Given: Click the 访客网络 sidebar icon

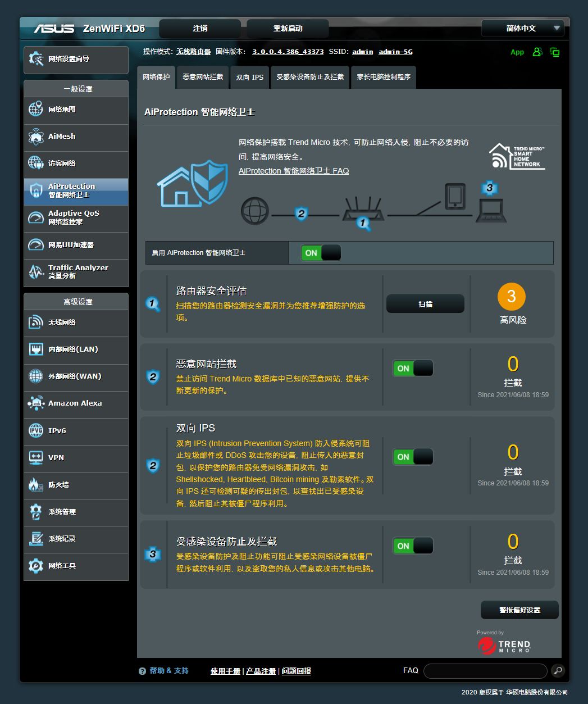Looking at the screenshot, I should coord(36,163).
